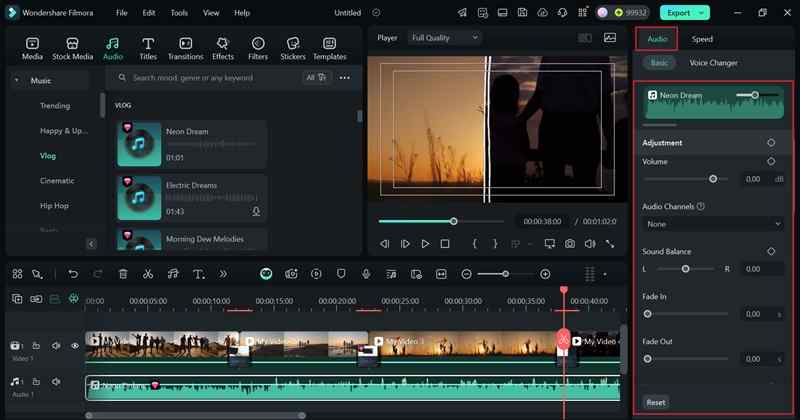
Task: Lock the Video 1 track
Action: pos(36,345)
